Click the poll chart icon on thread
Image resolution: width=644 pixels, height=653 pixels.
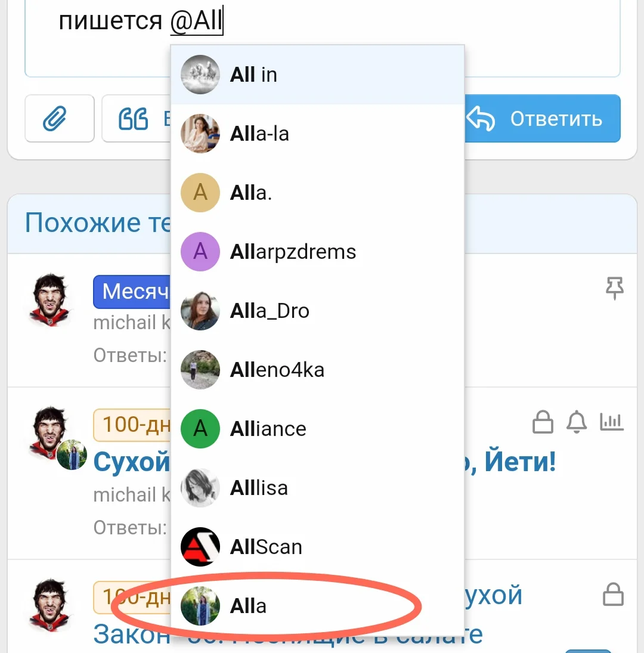[612, 422]
